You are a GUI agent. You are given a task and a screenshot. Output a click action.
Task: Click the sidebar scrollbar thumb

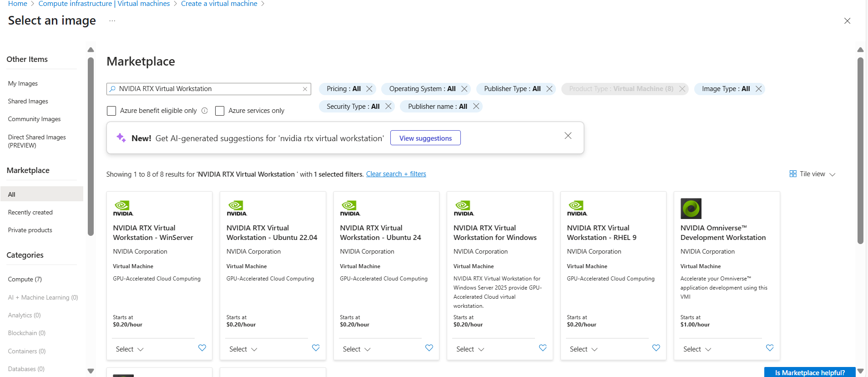91,147
